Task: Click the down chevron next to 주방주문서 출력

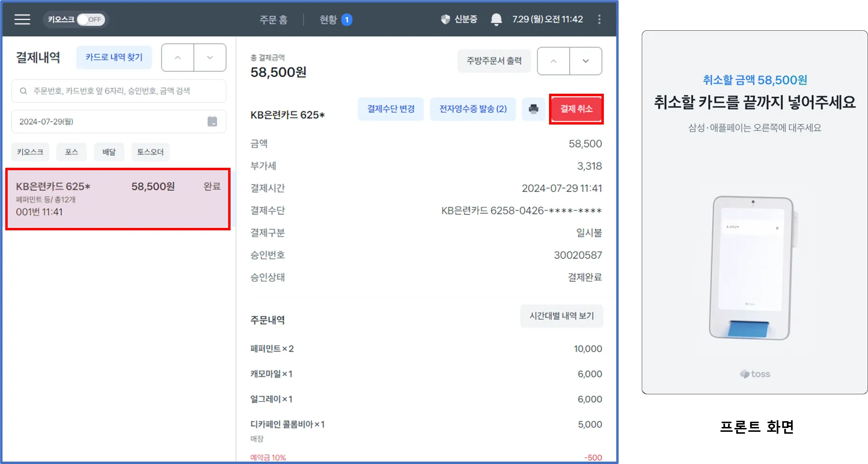Action: point(586,61)
